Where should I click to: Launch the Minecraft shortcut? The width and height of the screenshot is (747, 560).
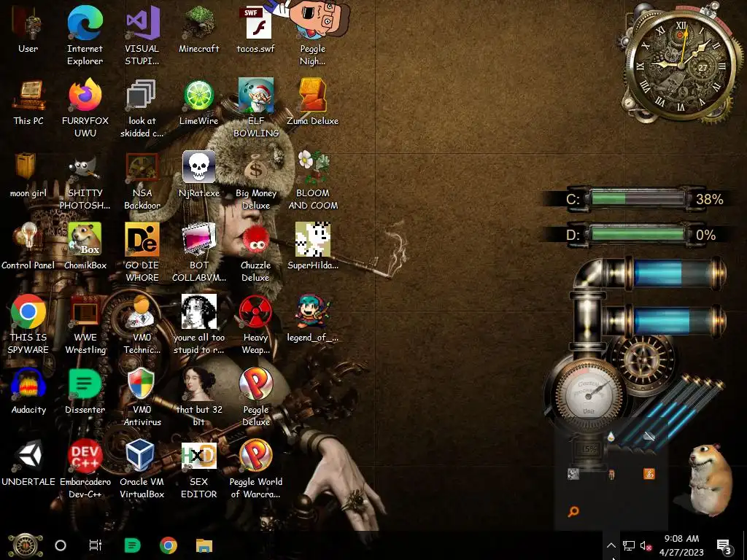pyautogui.click(x=198, y=31)
